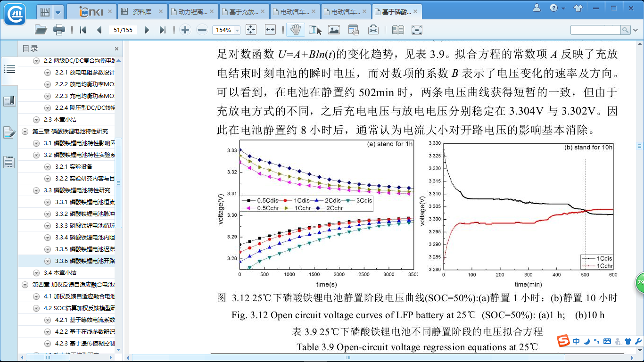Close the 目录 outline panel
Viewport: 644px width, 362px height.
(116, 49)
